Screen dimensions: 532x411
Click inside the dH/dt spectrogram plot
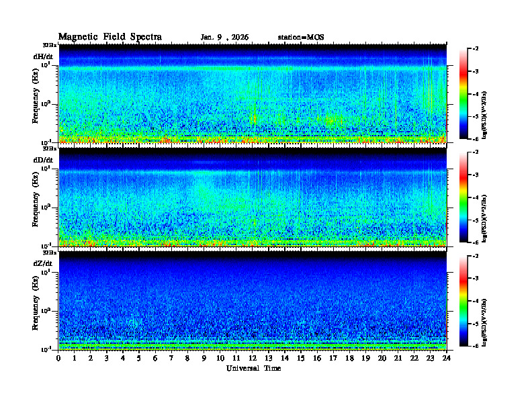[253, 93]
